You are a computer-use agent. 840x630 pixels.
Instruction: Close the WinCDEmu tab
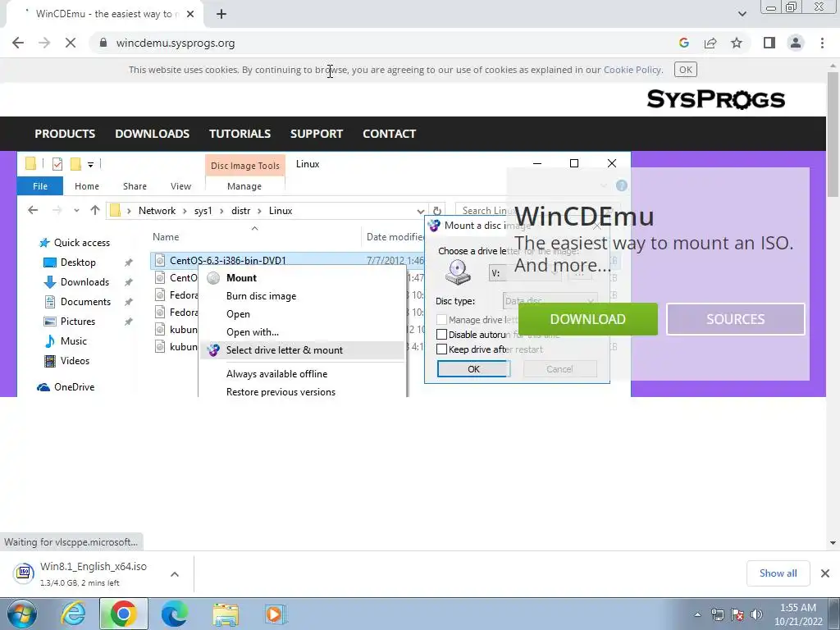click(190, 14)
